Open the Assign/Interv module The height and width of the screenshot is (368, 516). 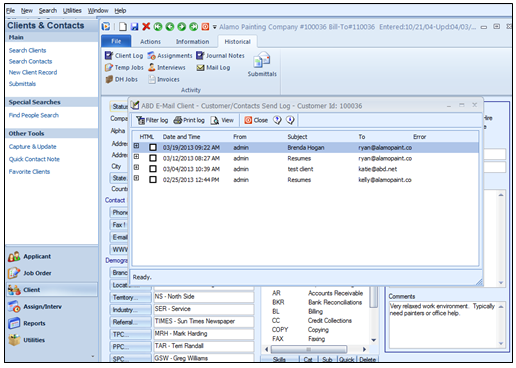(52, 307)
